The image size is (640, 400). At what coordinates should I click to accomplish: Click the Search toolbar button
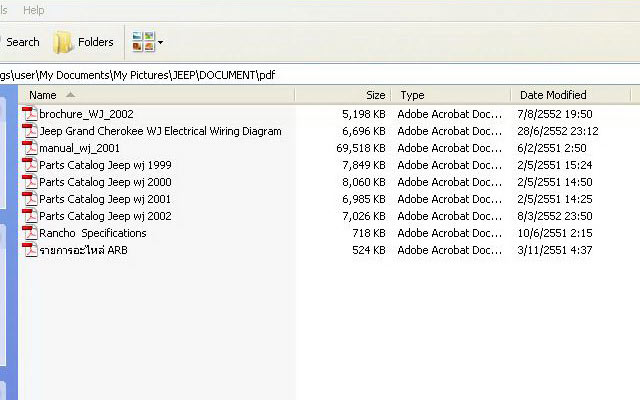pyautogui.click(x=22, y=42)
